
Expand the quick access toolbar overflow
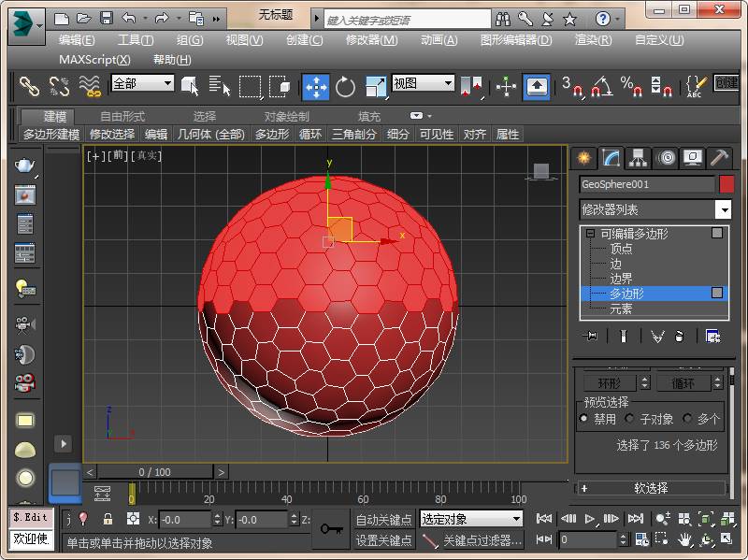(x=216, y=19)
